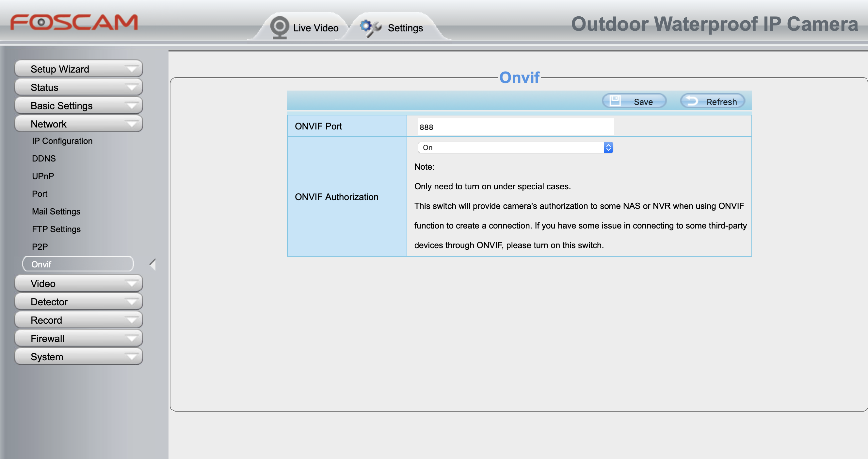Image resolution: width=868 pixels, height=459 pixels.
Task: Click the Foscam logo
Action: (x=74, y=23)
